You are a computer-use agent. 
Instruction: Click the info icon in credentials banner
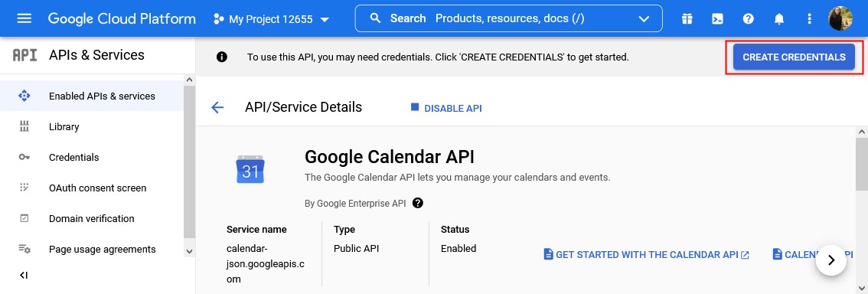point(222,57)
